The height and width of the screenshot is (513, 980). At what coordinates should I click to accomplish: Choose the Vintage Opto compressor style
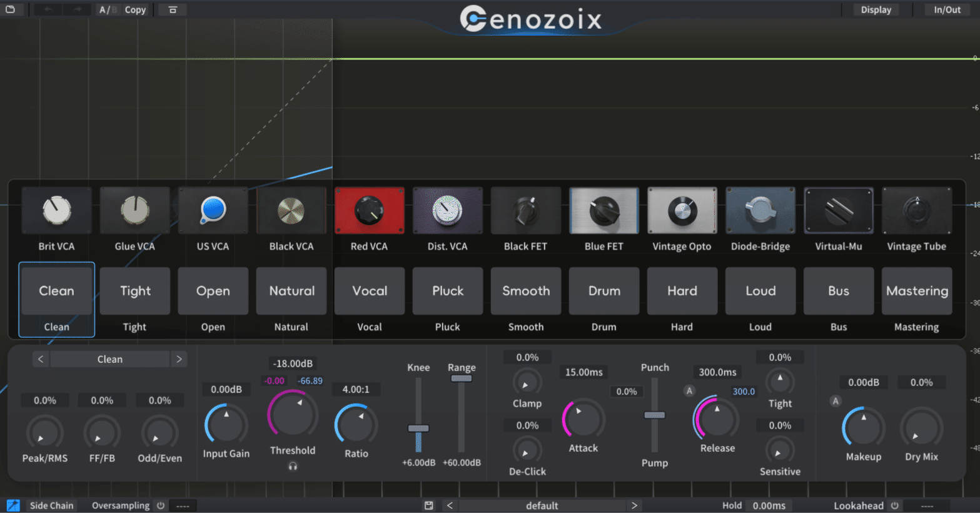pos(682,210)
